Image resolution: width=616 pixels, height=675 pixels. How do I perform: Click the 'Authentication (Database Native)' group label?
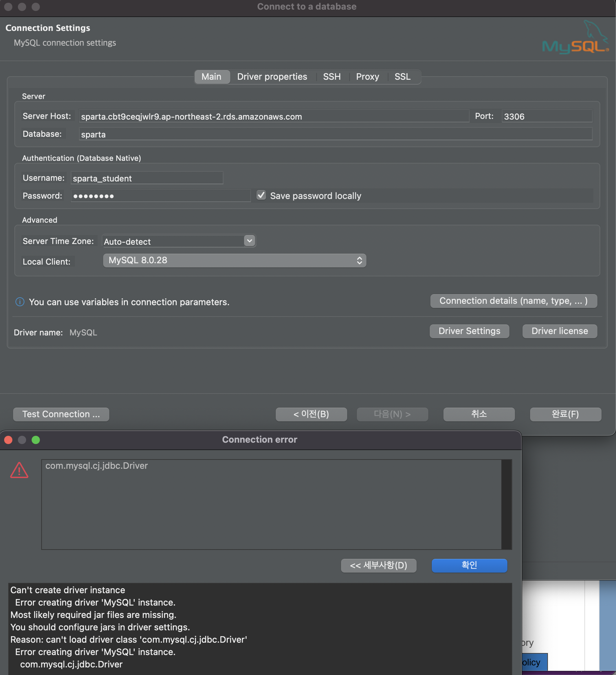[81, 158]
